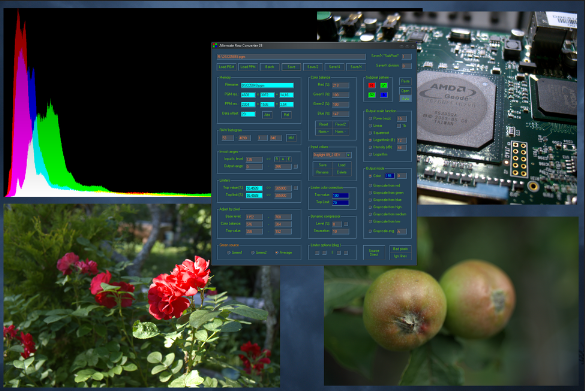This screenshot has width=585, height=391.
Task: Select the Squareroot output scale option
Action: 379,133
